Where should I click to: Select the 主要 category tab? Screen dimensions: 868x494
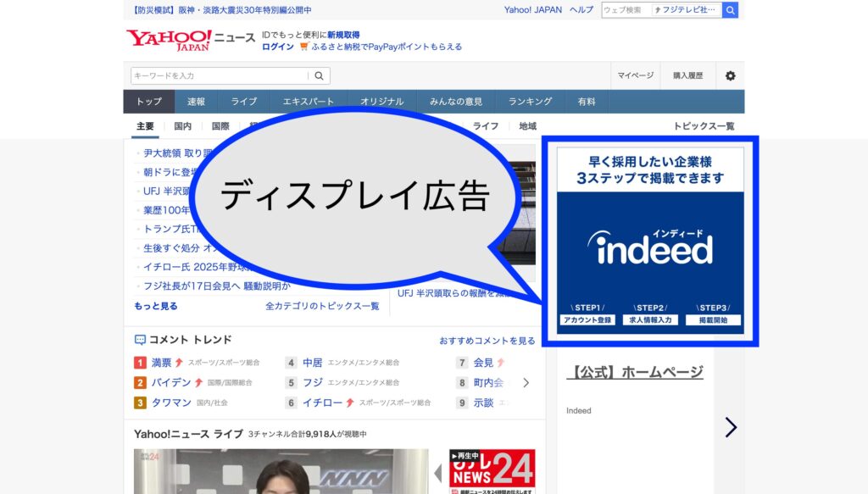point(145,126)
